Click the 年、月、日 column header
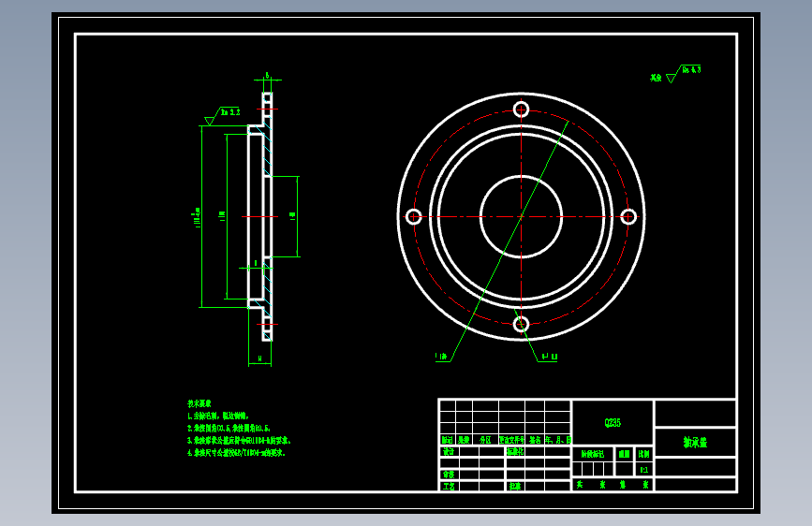812x526 pixels. (x=558, y=440)
